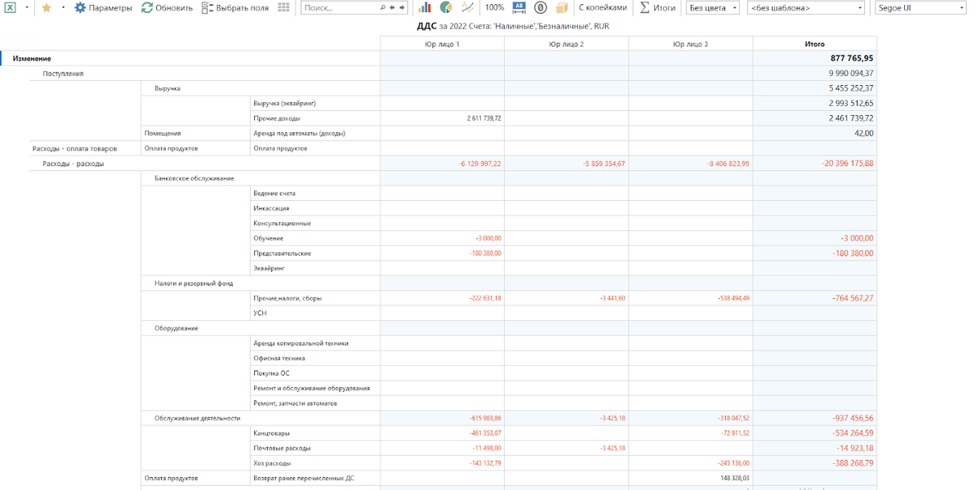980x490 pixels.
Task: Show the bar chart view
Action: tap(425, 7)
